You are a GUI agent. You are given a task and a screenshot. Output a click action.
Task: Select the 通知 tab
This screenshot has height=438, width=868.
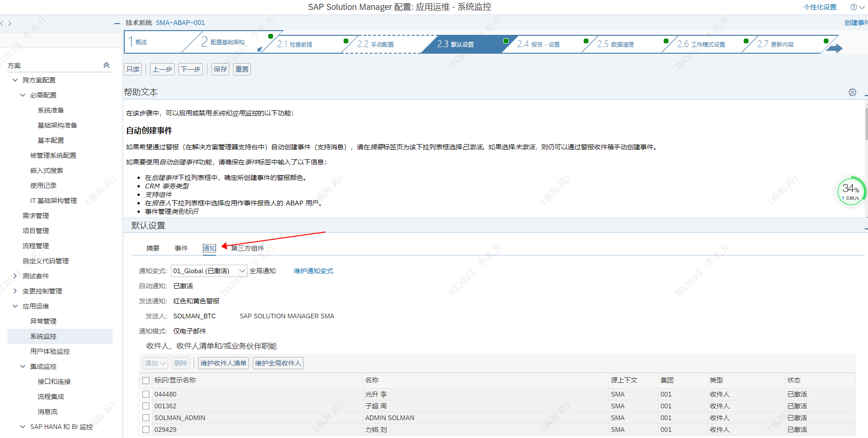coord(209,248)
